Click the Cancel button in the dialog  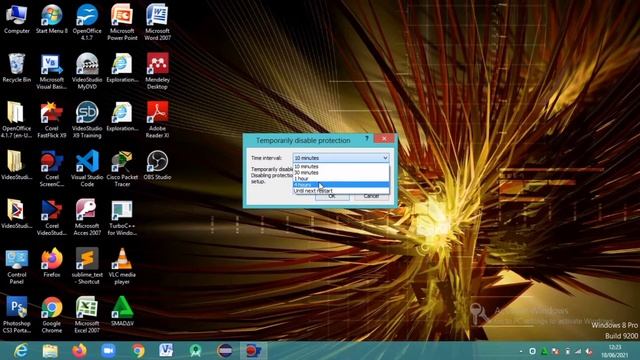(371, 196)
